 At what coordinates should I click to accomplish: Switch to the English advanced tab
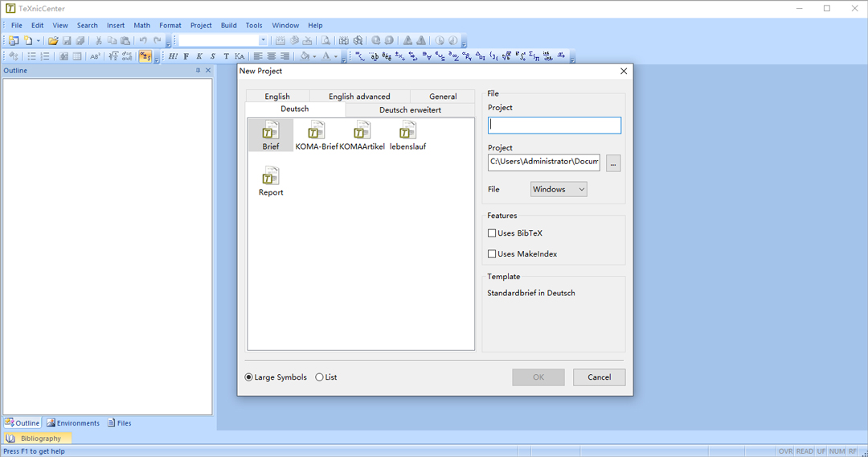[x=359, y=97]
